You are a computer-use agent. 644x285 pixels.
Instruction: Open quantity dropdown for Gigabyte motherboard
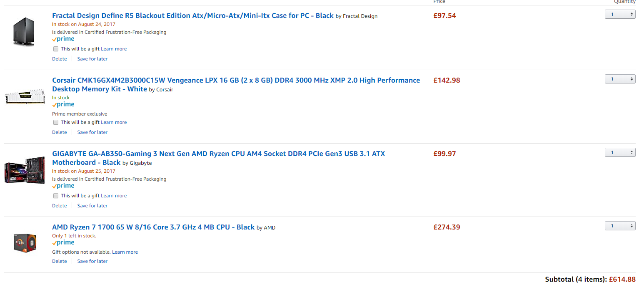click(620, 153)
